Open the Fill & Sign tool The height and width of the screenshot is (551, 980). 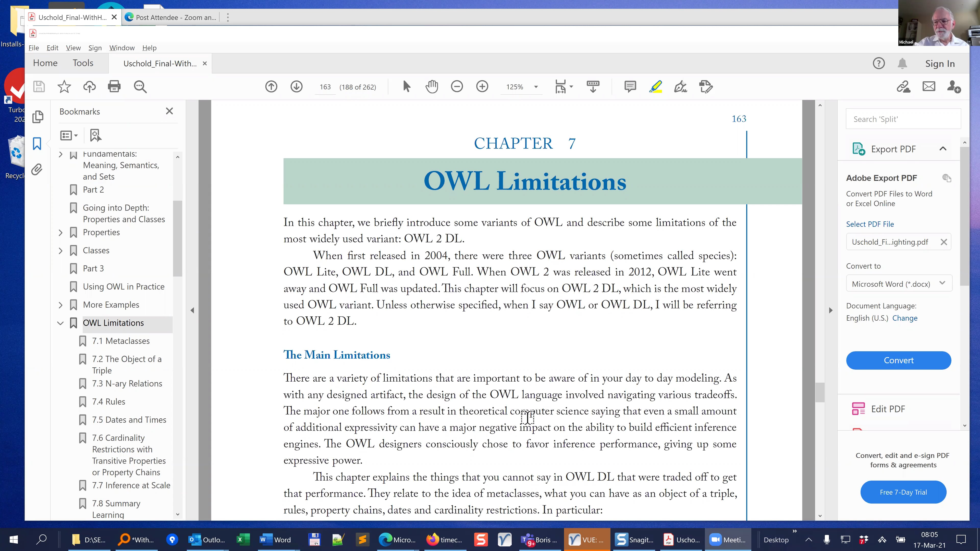[680, 86]
